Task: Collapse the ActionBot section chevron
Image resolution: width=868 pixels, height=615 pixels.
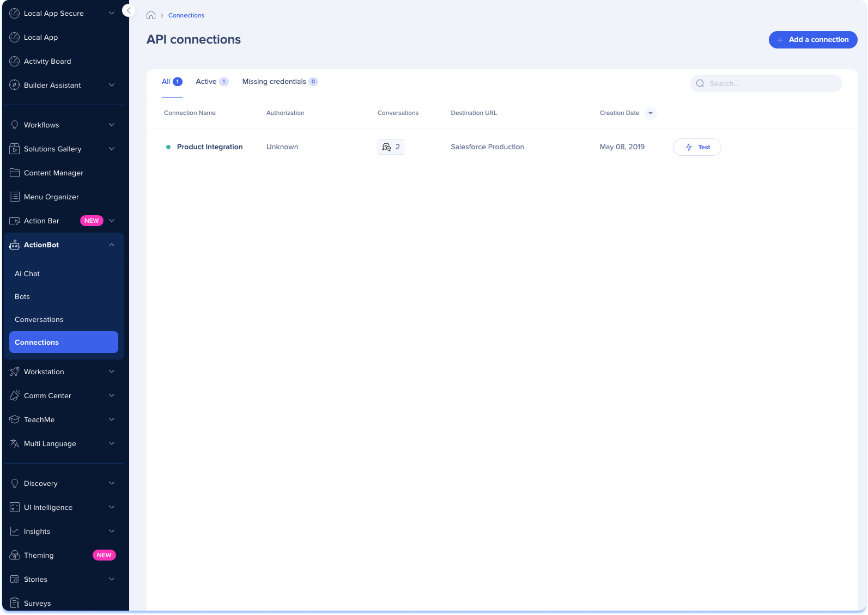Action: 112,245
